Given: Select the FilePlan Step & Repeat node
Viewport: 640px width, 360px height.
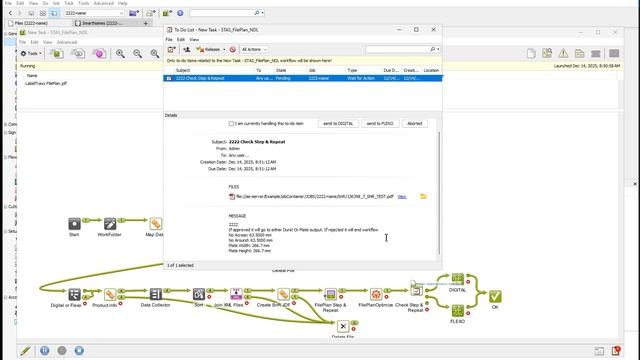Looking at the screenshot, I should (x=330, y=294).
